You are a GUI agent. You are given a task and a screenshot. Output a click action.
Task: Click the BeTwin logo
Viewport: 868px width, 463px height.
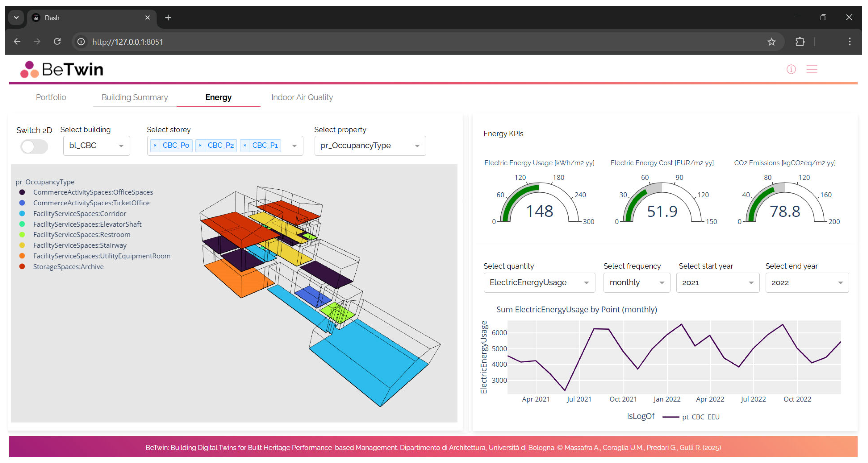62,69
